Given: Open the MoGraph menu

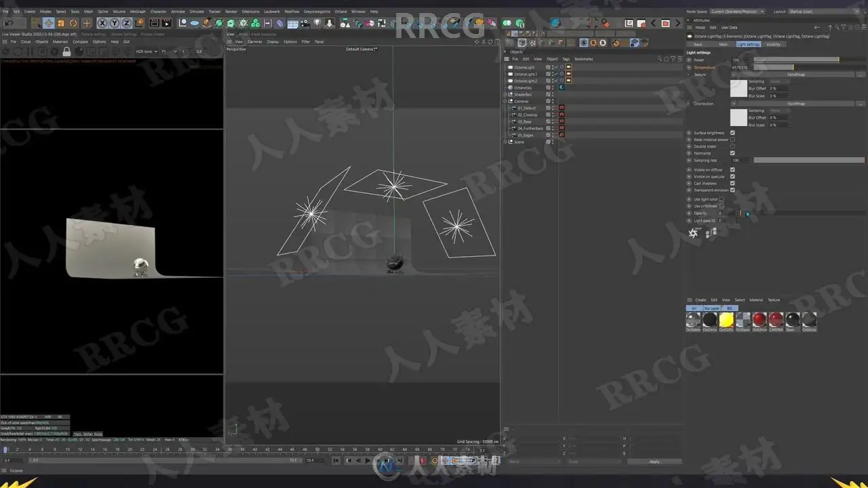Looking at the screenshot, I should (138, 12).
